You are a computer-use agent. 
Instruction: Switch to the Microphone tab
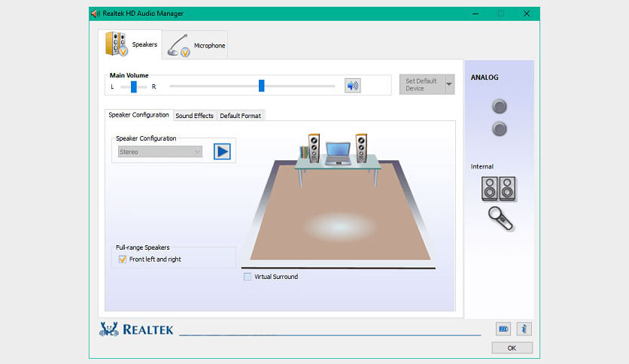click(197, 45)
